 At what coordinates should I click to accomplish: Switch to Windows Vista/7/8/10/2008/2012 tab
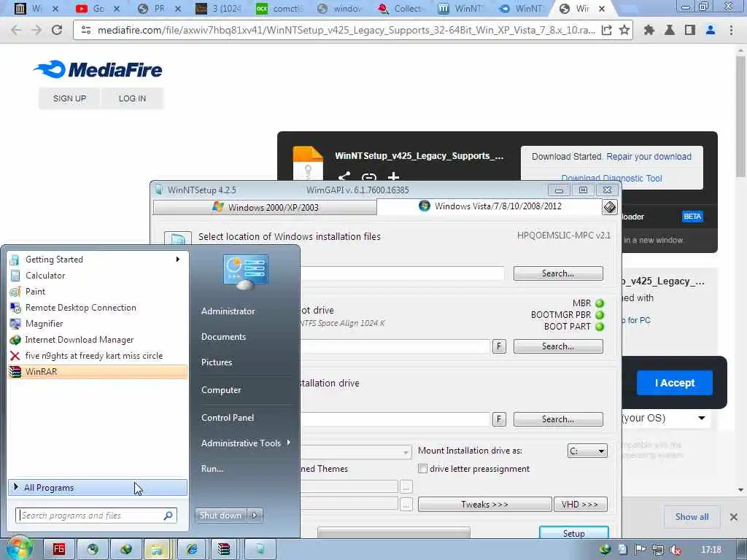tap(489, 206)
